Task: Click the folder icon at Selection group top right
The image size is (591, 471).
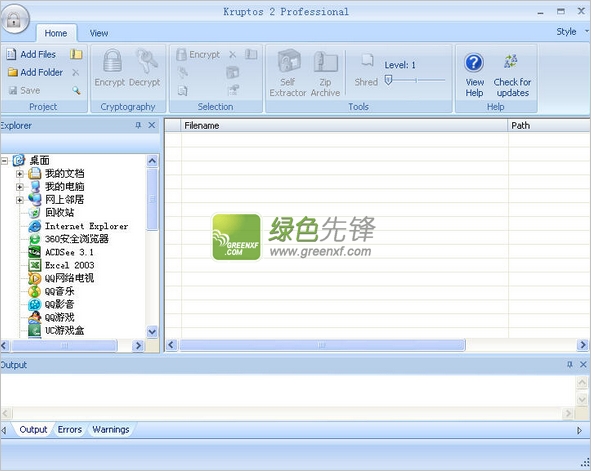Action: pos(251,54)
